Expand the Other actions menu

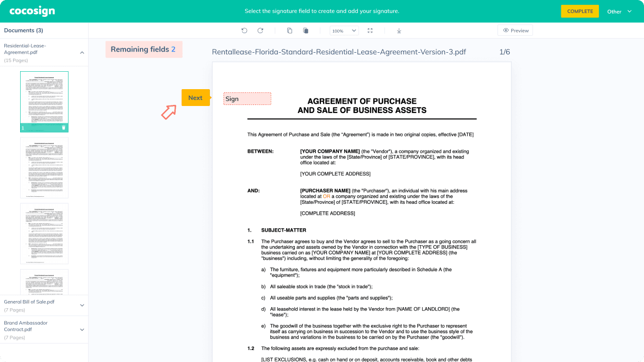(620, 11)
